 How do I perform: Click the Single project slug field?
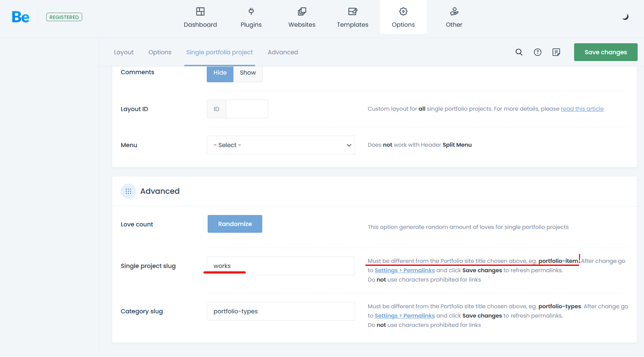point(280,266)
